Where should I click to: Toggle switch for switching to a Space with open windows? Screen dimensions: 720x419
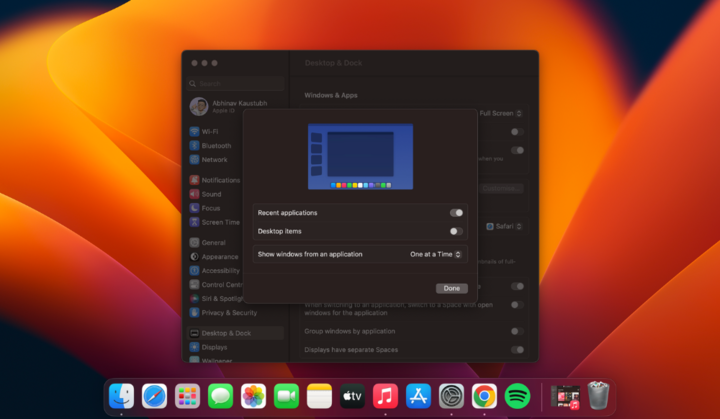tap(518, 305)
